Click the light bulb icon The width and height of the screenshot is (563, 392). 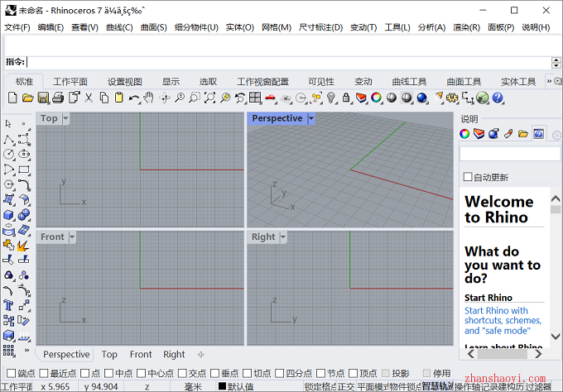tap(331, 98)
